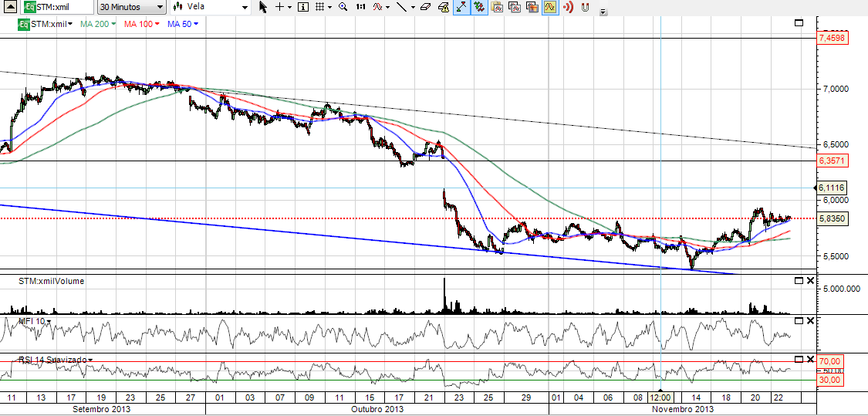Maximize the MFI 10 panel

[798, 320]
